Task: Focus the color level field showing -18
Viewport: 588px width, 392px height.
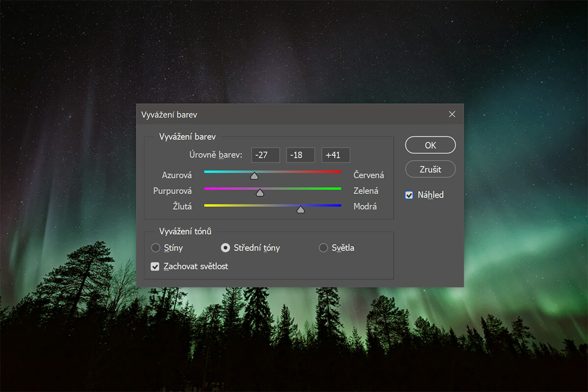Action: [x=300, y=155]
